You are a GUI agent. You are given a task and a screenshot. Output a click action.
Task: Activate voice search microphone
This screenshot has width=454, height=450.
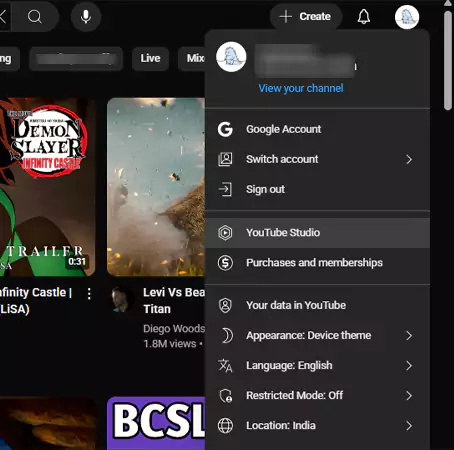pos(86,16)
